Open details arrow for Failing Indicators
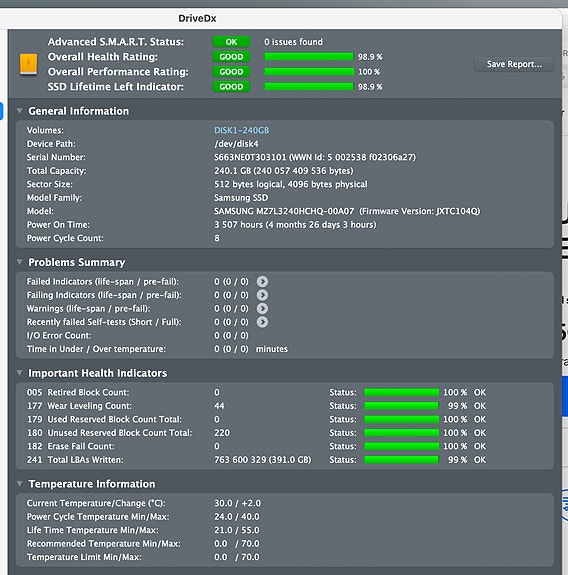 262,295
